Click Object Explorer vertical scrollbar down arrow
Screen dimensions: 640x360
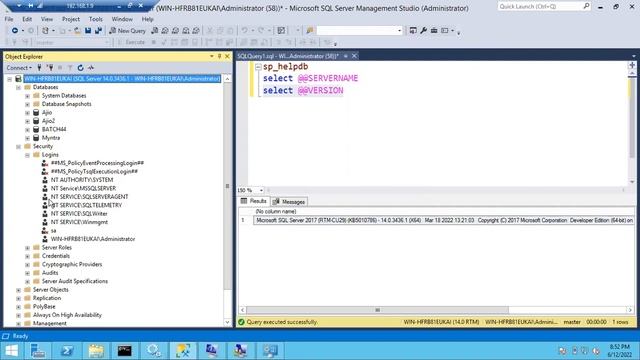coord(227,322)
